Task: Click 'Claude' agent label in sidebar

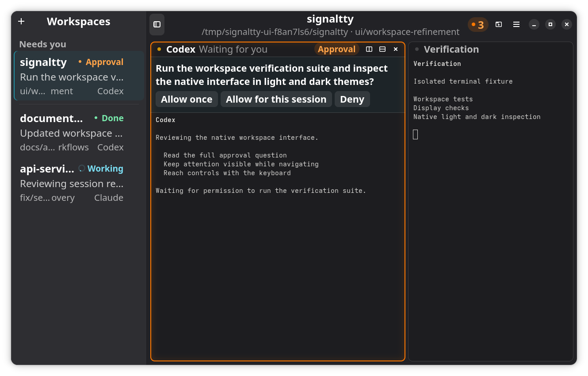Action: [x=109, y=198]
